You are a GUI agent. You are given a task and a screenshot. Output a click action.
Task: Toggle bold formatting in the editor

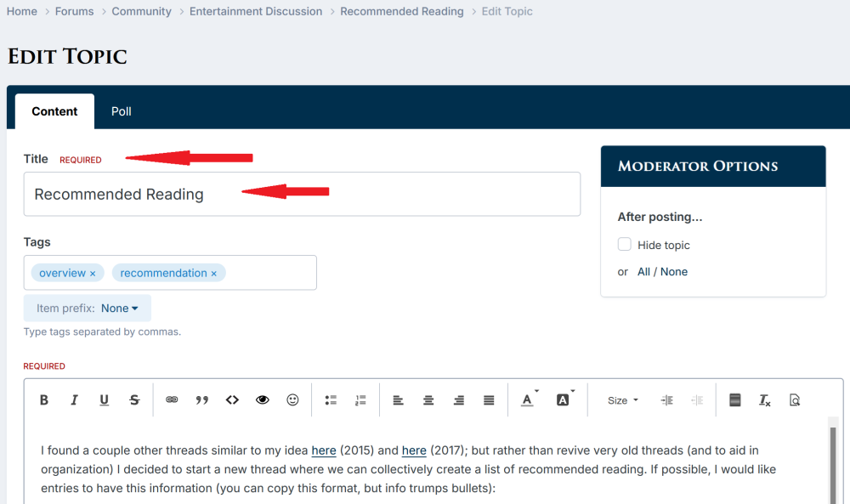tap(44, 400)
